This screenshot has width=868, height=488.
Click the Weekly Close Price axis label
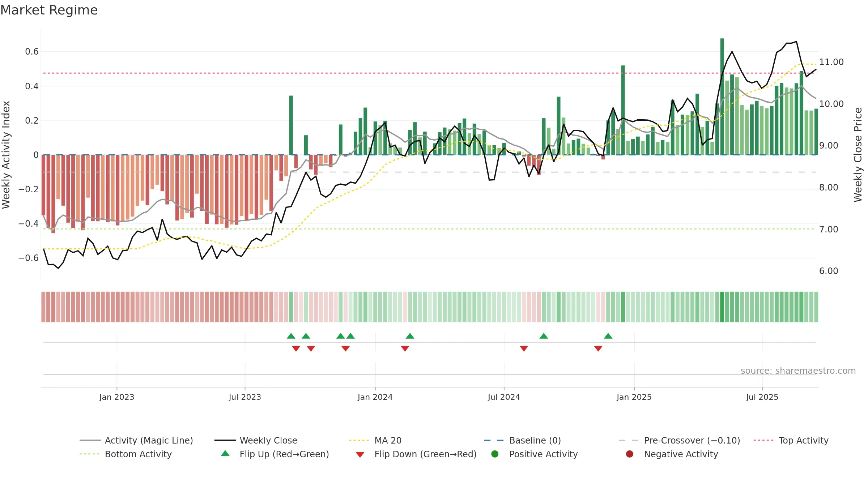pos(858,155)
